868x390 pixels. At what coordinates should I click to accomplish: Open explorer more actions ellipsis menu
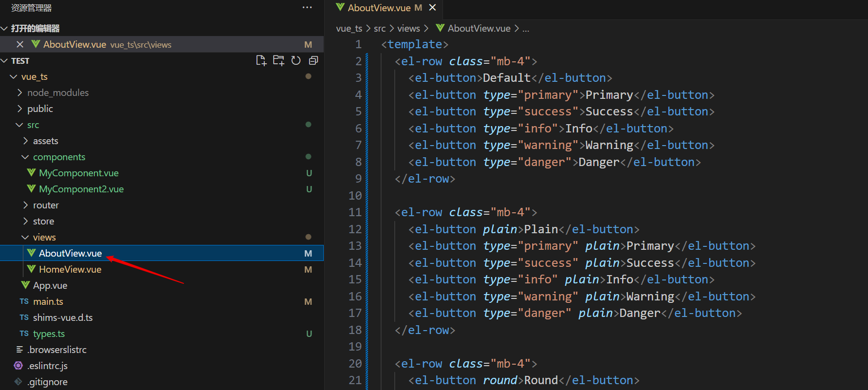(307, 7)
